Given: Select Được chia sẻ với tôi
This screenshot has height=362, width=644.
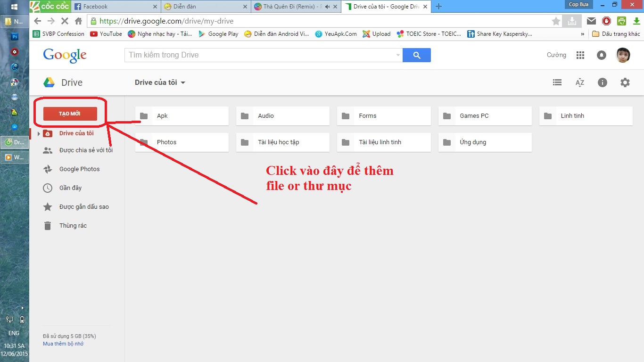Looking at the screenshot, I should pos(85,150).
